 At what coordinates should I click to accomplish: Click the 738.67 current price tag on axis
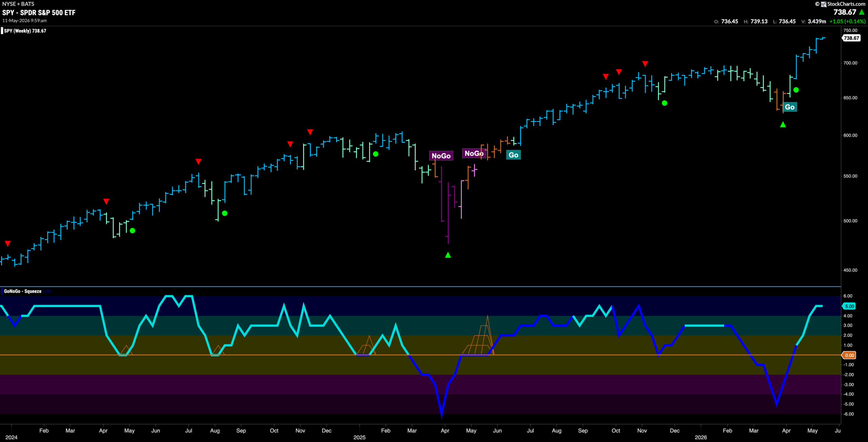851,38
